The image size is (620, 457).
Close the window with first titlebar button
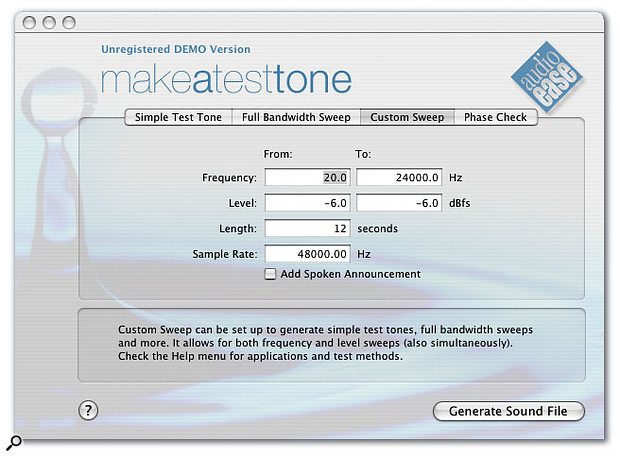pyautogui.click(x=29, y=23)
